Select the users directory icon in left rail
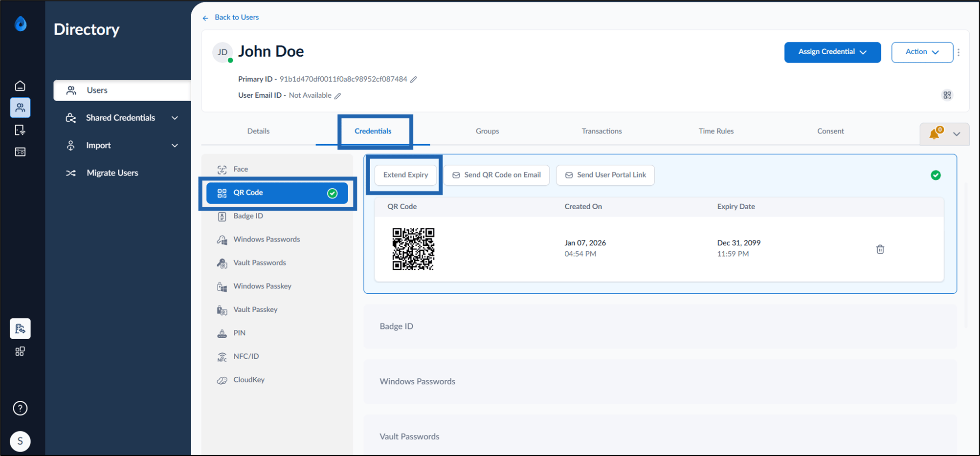 (x=20, y=108)
